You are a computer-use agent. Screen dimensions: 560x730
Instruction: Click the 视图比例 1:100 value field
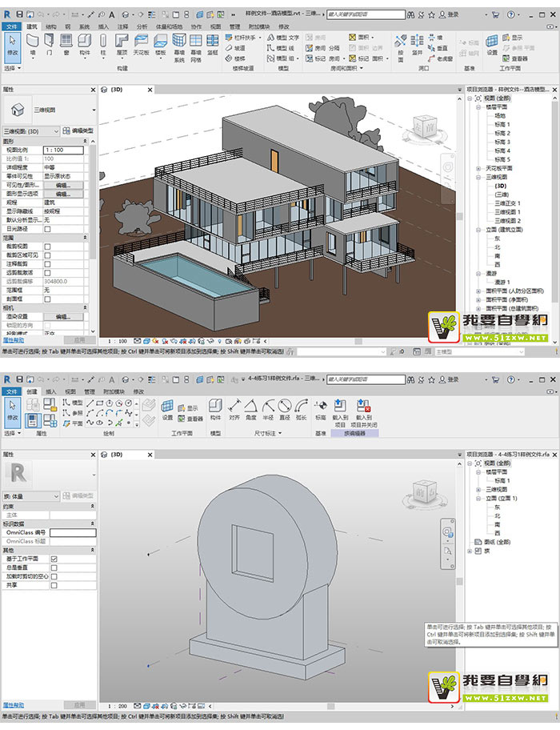click(63, 150)
